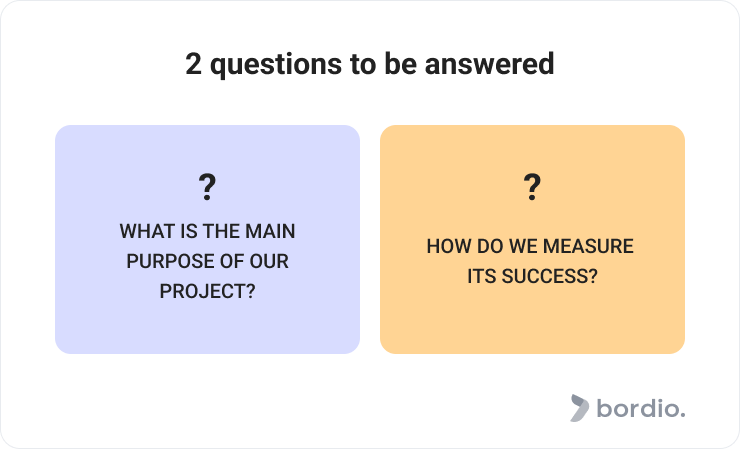Click the word 'be' in the heading

(401, 64)
